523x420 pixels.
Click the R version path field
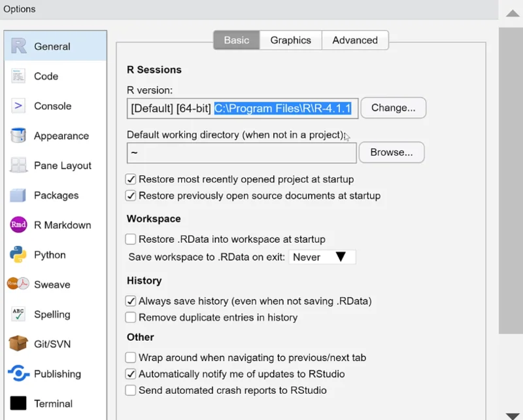[243, 108]
